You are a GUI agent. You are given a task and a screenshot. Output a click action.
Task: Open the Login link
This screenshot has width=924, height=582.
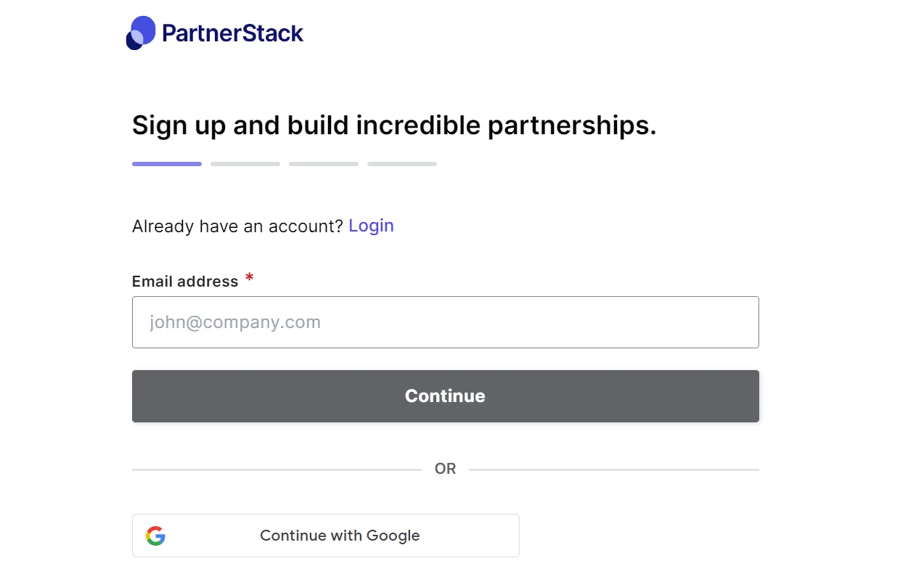click(371, 226)
